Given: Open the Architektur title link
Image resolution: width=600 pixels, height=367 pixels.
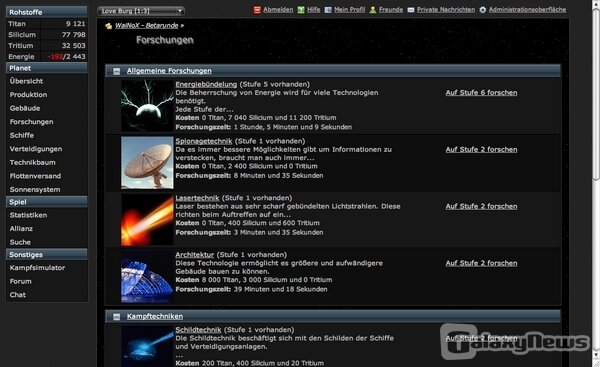Looking at the screenshot, I should (194, 255).
